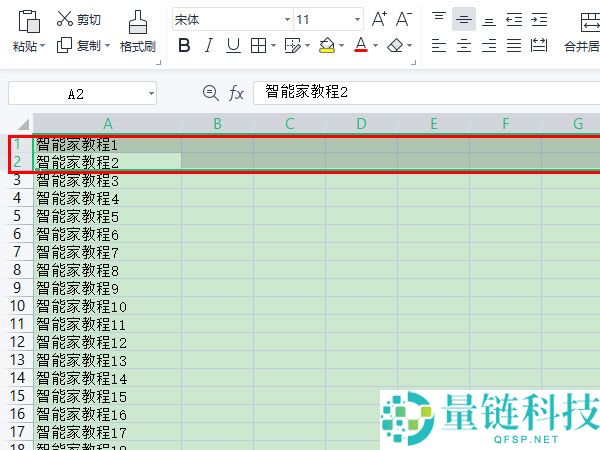This screenshot has width=600, height=450.
Task: Click the formula bar with 智能家教程2
Action: pos(427,92)
